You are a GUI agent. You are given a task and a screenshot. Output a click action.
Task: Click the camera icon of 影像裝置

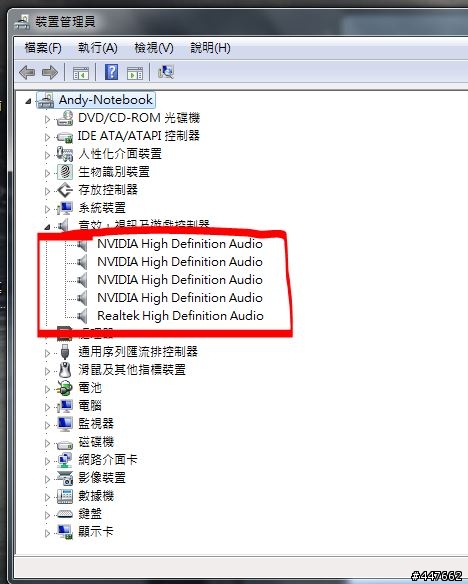point(65,478)
